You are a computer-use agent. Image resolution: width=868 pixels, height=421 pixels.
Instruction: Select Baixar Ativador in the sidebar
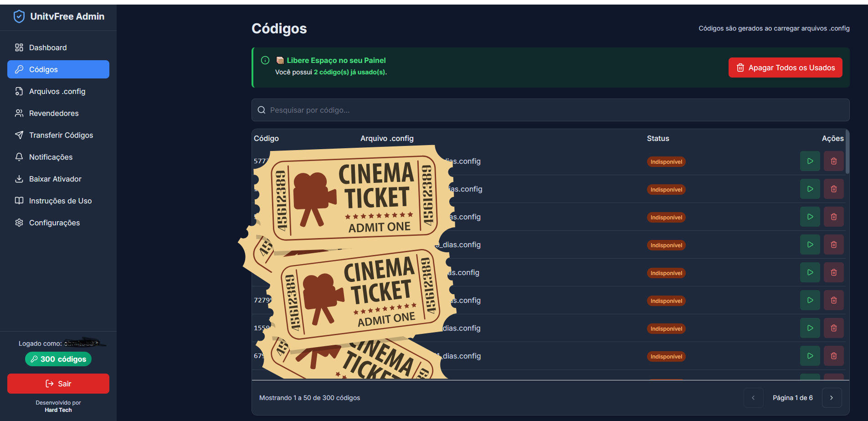(55, 179)
